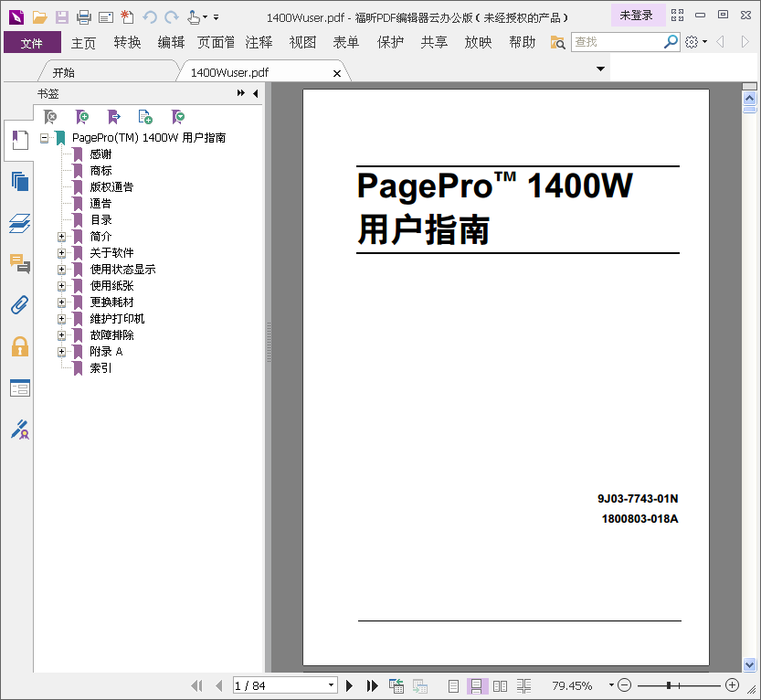Image resolution: width=761 pixels, height=700 pixels.
Task: Expand the 关于软件 bookmark
Action: point(61,253)
